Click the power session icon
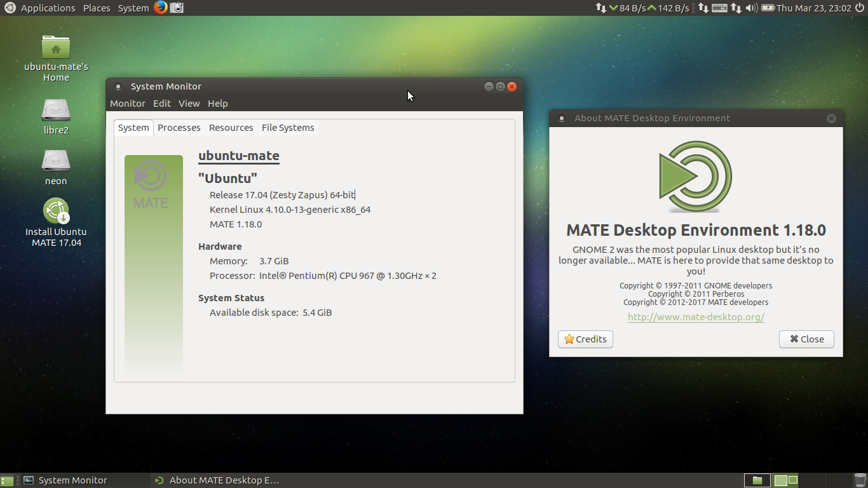The height and width of the screenshot is (488, 868). [859, 8]
